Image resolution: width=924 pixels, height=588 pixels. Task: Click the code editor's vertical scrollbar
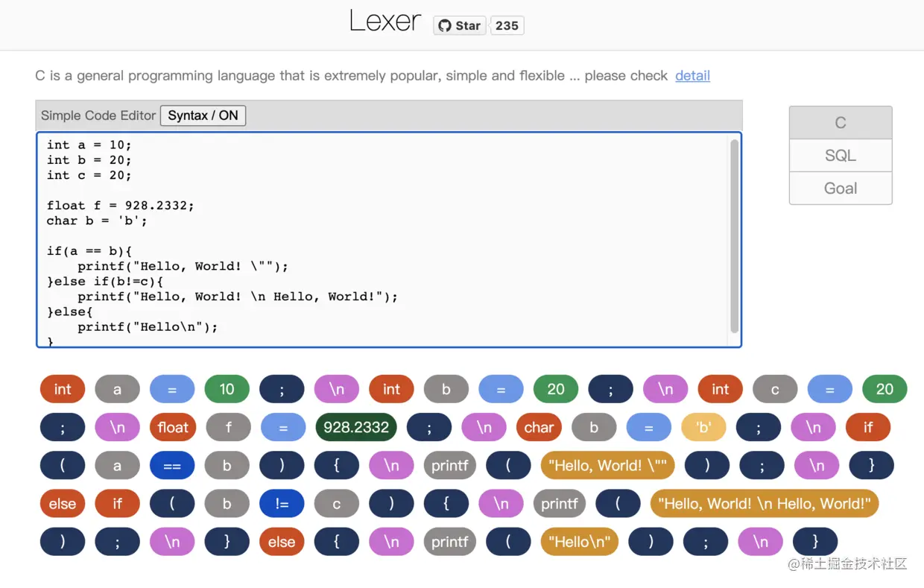[x=734, y=235]
